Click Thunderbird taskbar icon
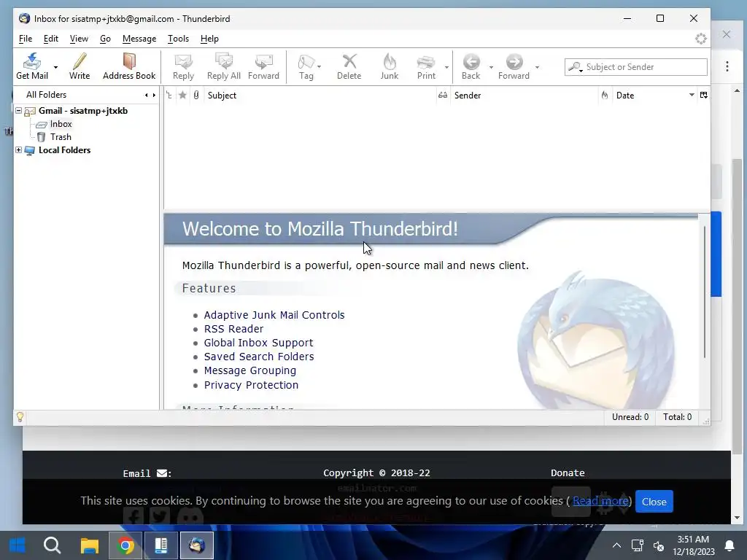Image resolution: width=747 pixels, height=560 pixels. 196,545
